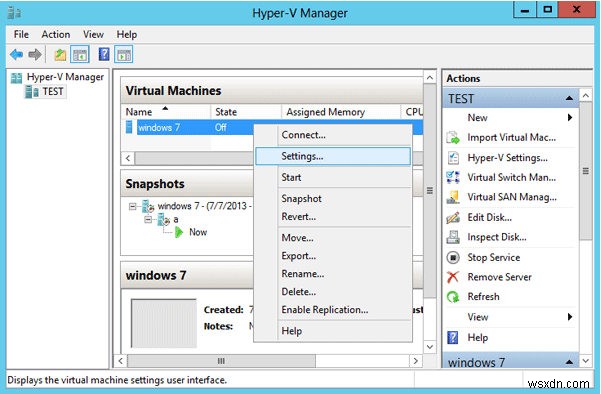Click the Inspect Disk icon
The width and height of the screenshot is (601, 394).
(453, 237)
